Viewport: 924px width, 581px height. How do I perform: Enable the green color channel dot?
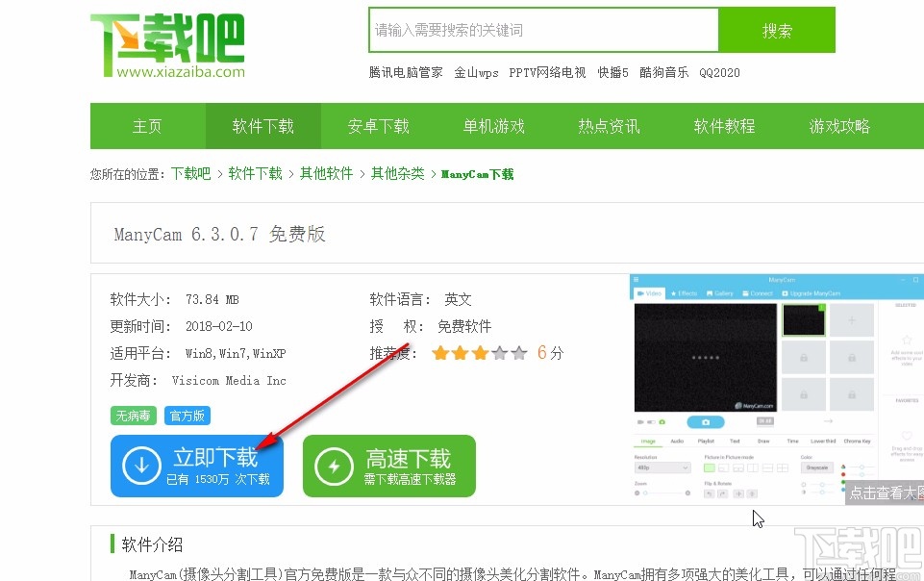[842, 482]
